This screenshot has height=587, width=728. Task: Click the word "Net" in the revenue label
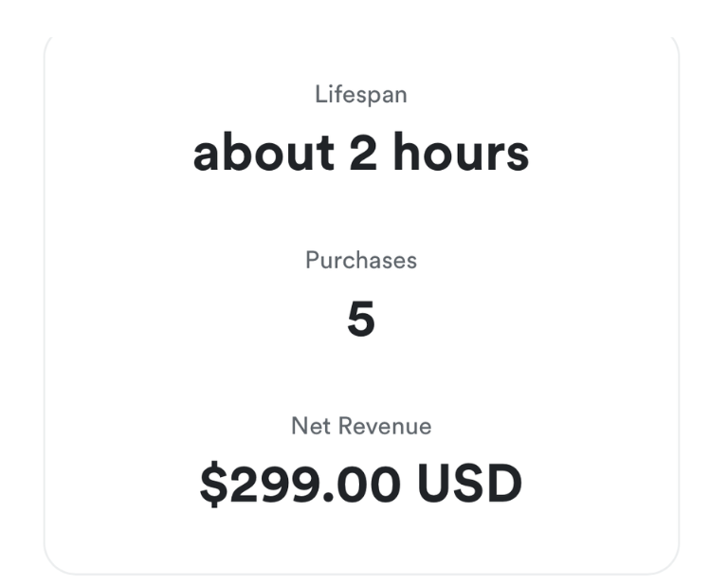tap(308, 427)
